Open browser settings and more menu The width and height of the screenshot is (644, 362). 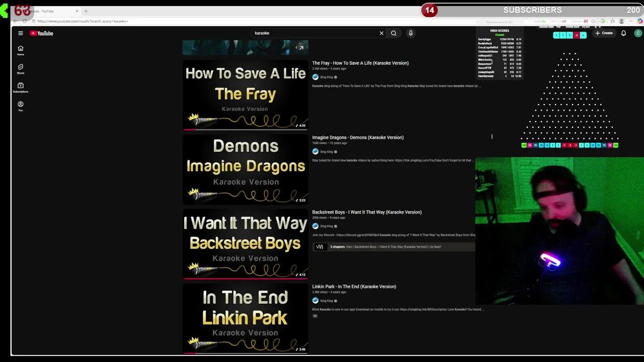[630, 21]
